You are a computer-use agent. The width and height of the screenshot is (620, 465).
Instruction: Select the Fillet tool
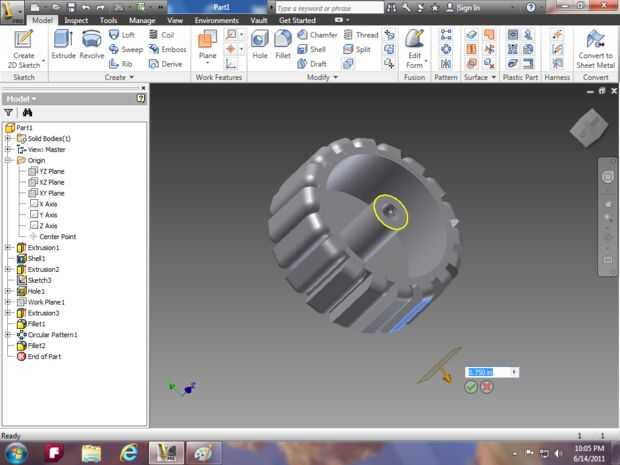point(283,44)
